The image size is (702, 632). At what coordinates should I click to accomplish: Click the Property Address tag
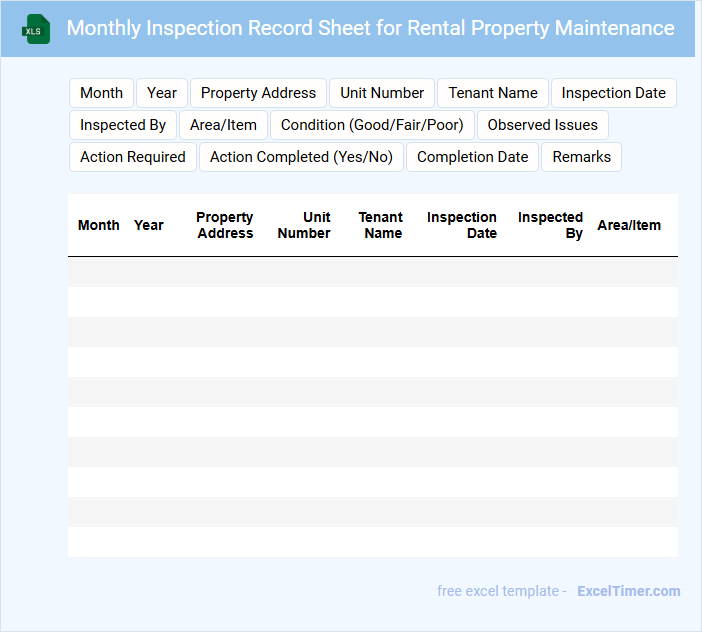258,93
